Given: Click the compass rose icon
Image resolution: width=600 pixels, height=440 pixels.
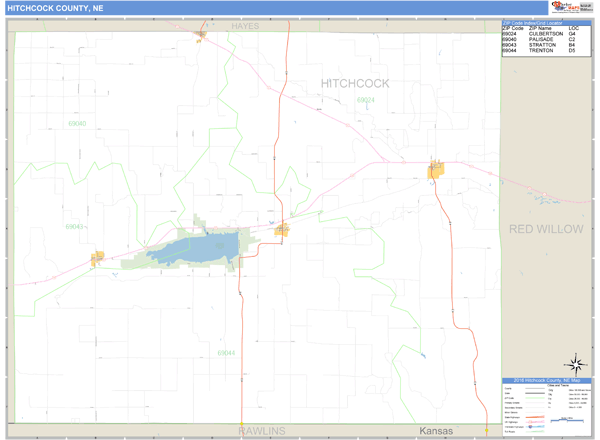Looking at the screenshot, I should (575, 363).
